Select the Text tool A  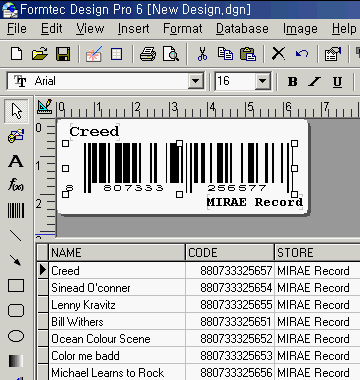click(16, 161)
